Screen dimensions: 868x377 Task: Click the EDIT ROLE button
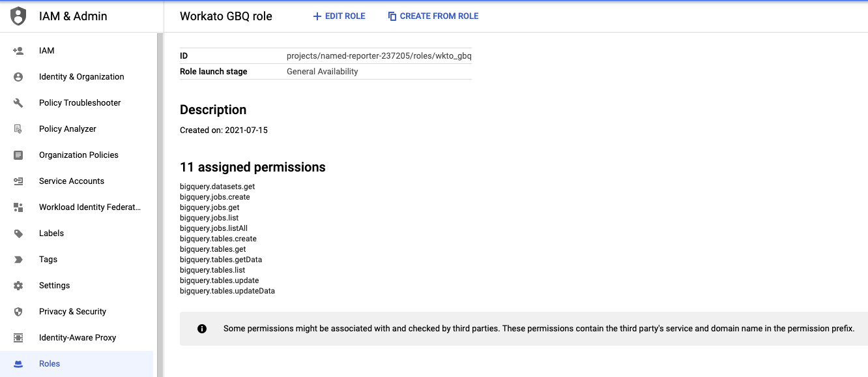pos(338,16)
